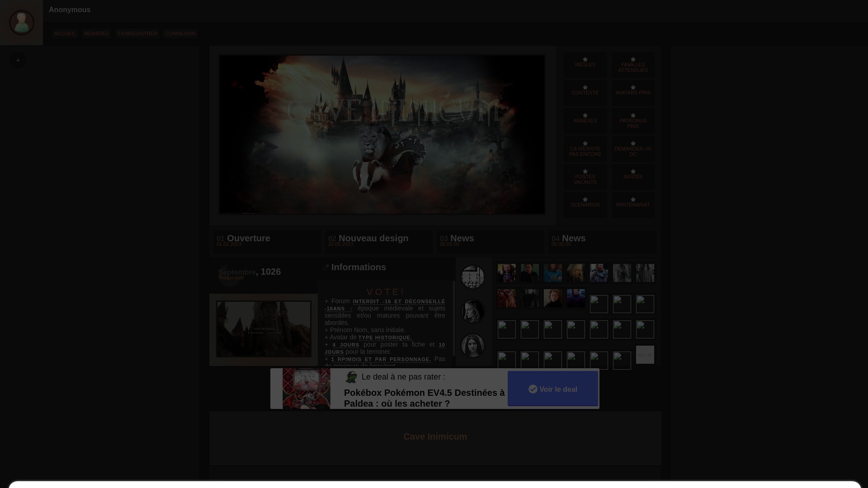868x488 pixels.
Task: Click the Informations heading
Action: click(359, 267)
